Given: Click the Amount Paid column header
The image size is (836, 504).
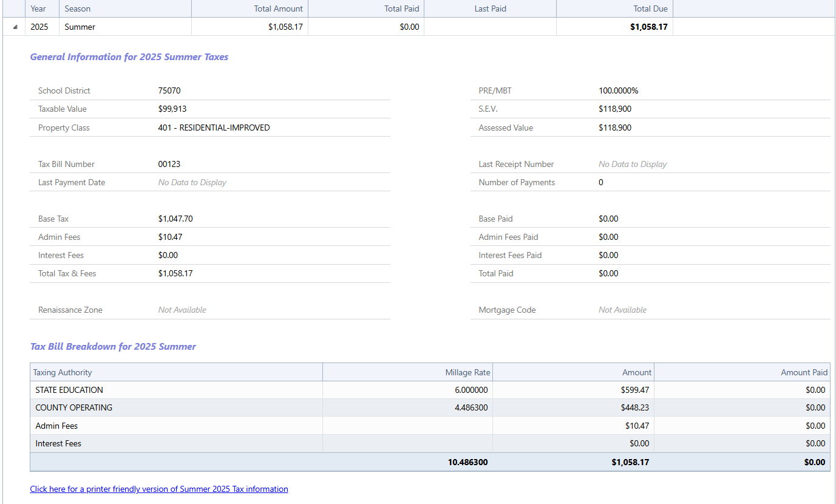Looking at the screenshot, I should (804, 372).
